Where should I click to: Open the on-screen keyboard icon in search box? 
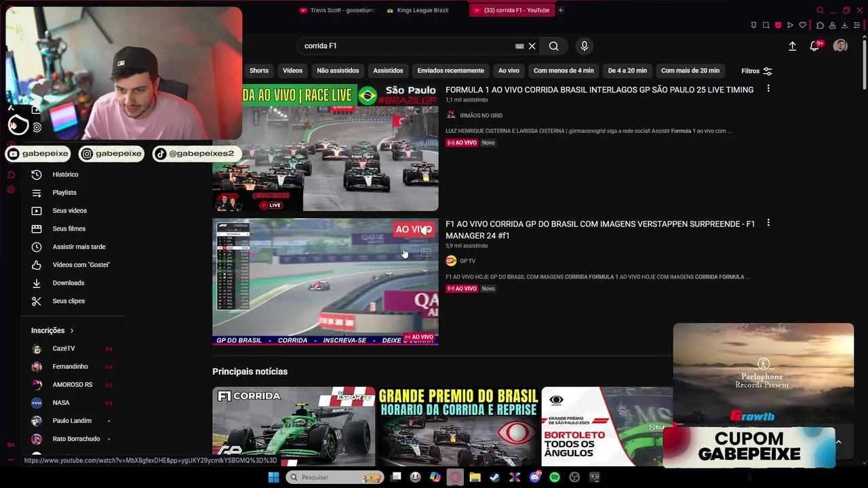[519, 46]
